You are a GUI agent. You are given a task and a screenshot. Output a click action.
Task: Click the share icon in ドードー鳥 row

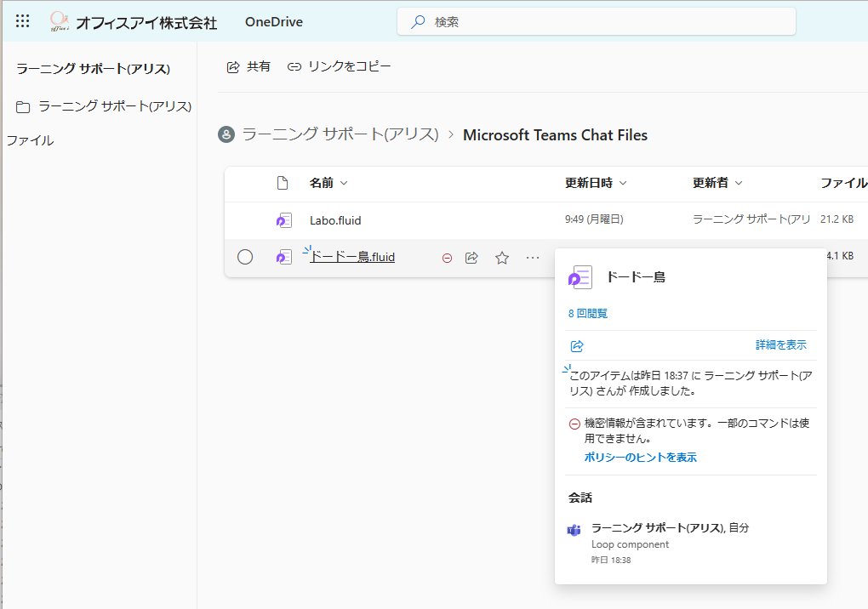tap(471, 258)
